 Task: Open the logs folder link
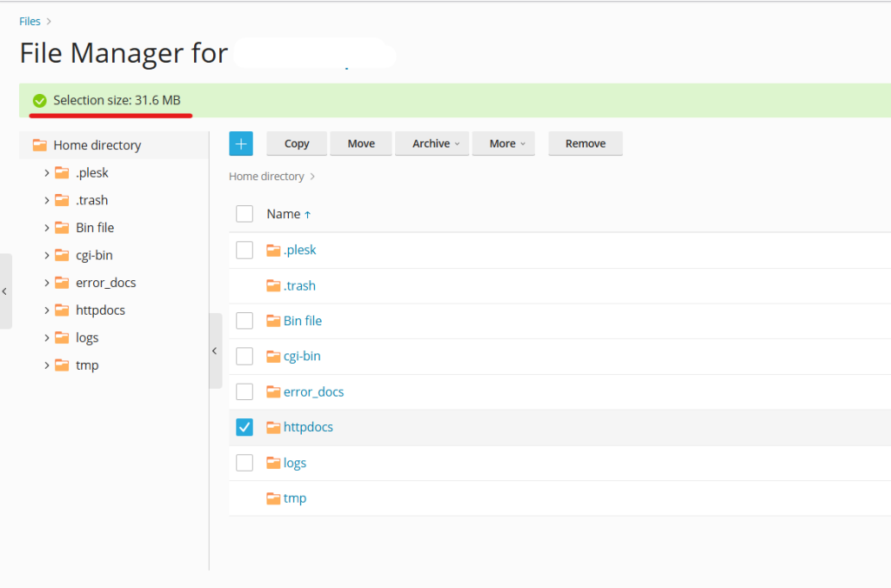point(295,463)
